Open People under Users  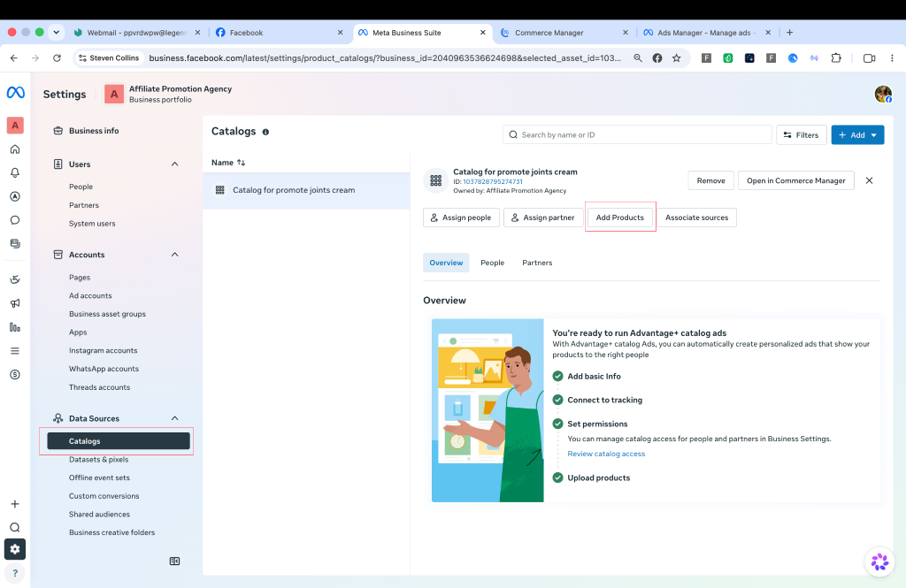tap(81, 187)
